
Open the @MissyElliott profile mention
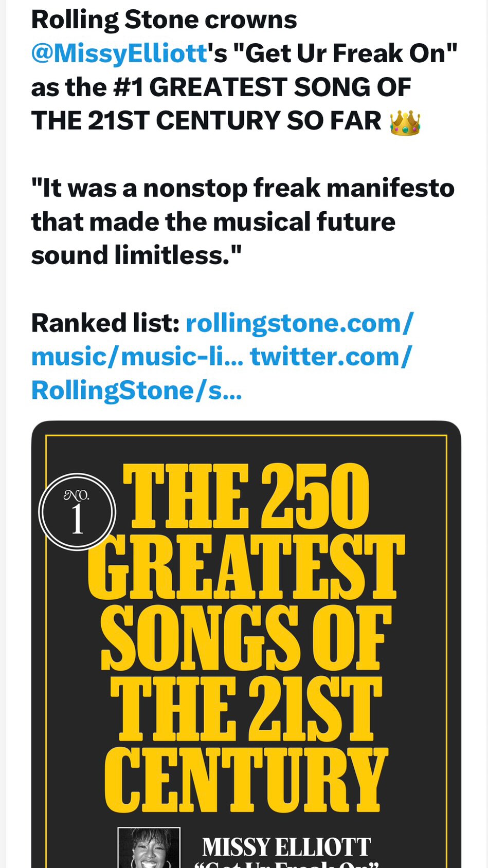click(x=119, y=53)
